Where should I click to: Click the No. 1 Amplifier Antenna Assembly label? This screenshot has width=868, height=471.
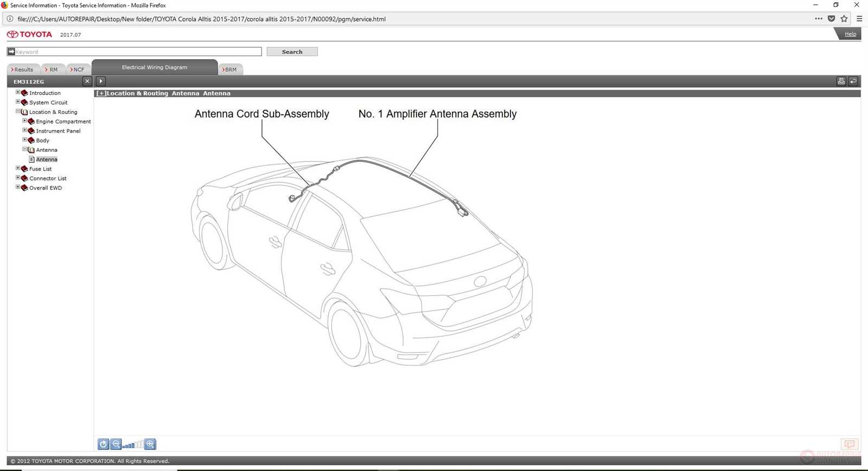coord(437,114)
